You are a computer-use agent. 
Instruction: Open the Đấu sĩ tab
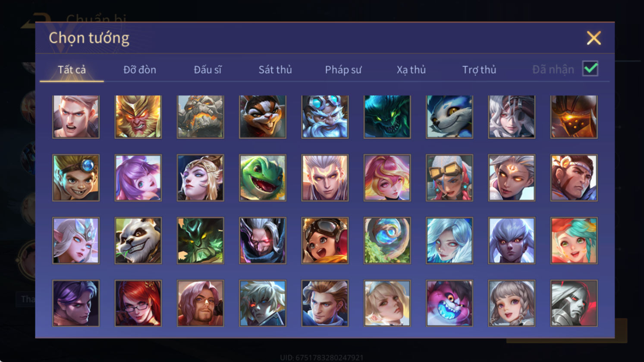coord(207,69)
